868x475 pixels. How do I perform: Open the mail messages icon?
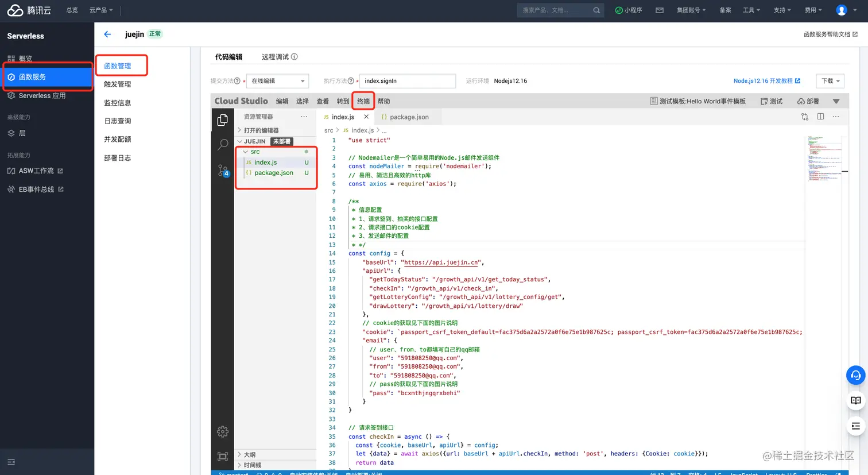pyautogui.click(x=660, y=10)
